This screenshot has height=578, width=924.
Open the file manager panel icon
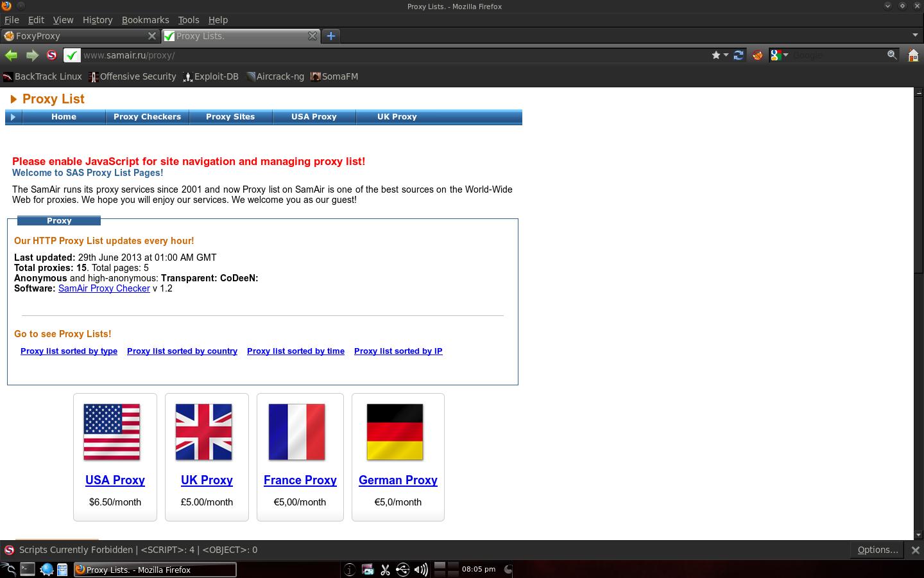click(x=62, y=570)
